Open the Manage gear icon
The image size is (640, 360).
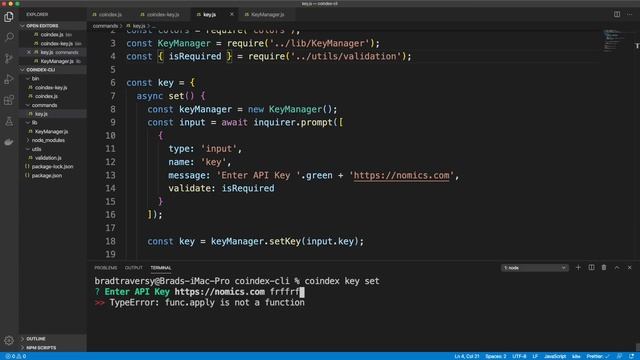9,340
